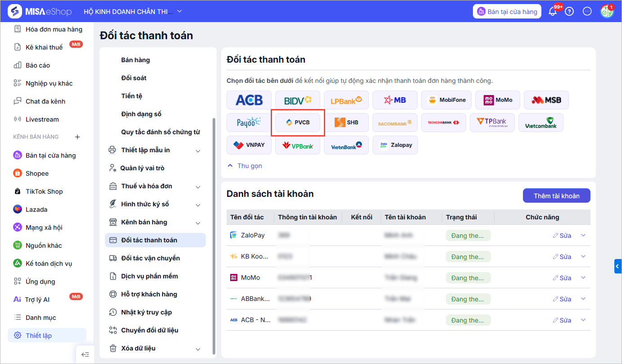Open the blue side panel arrow tab
622x364 pixels.
pos(618,266)
